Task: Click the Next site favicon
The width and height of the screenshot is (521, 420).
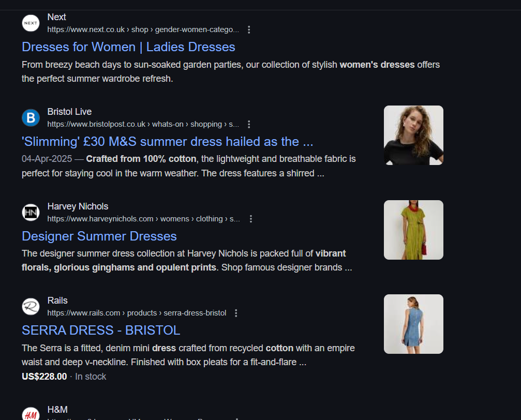Action: click(31, 23)
